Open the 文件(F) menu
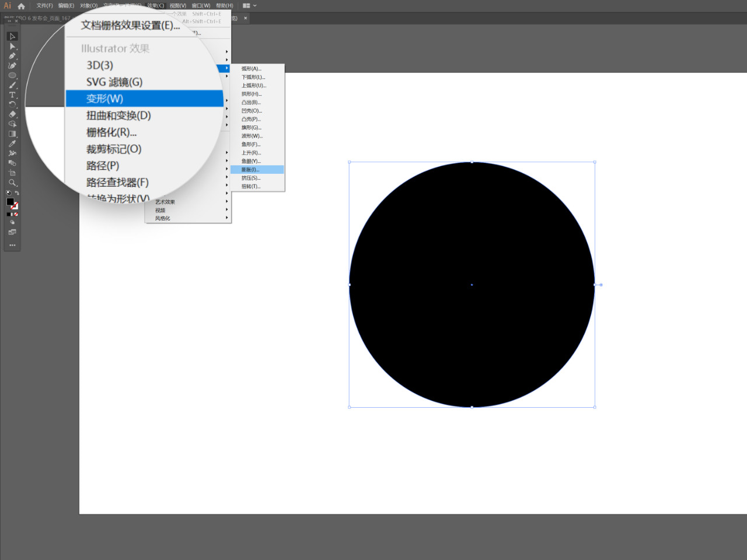The image size is (747, 560). click(x=44, y=6)
